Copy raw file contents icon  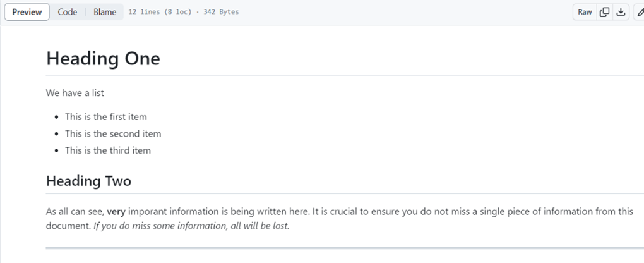tap(604, 12)
